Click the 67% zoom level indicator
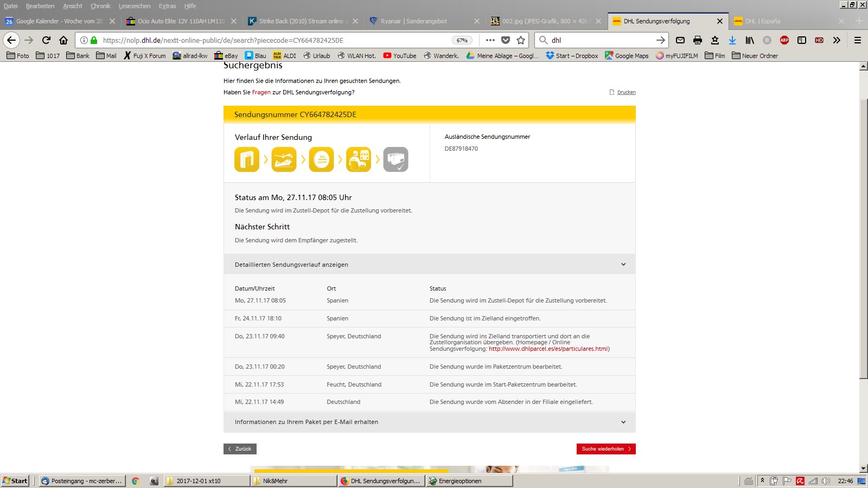868x488 pixels. click(x=462, y=40)
